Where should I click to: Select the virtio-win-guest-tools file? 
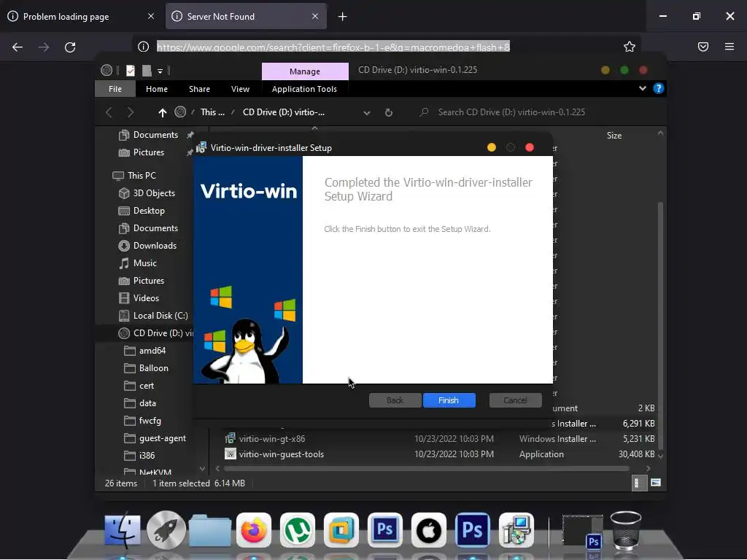click(x=281, y=454)
